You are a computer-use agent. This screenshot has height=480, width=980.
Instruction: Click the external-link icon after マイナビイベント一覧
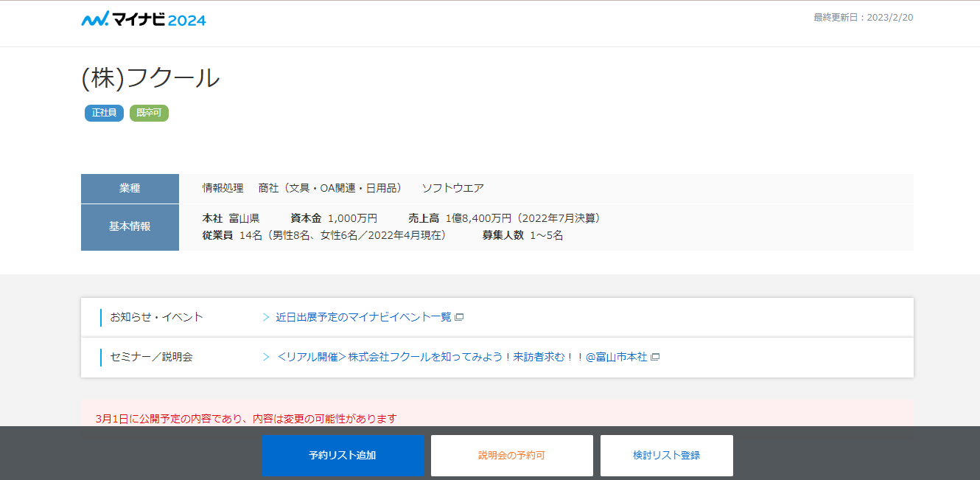point(459,317)
